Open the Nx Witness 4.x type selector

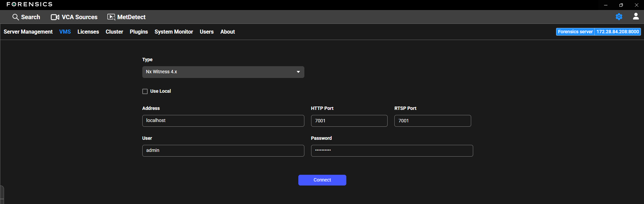coord(218,72)
